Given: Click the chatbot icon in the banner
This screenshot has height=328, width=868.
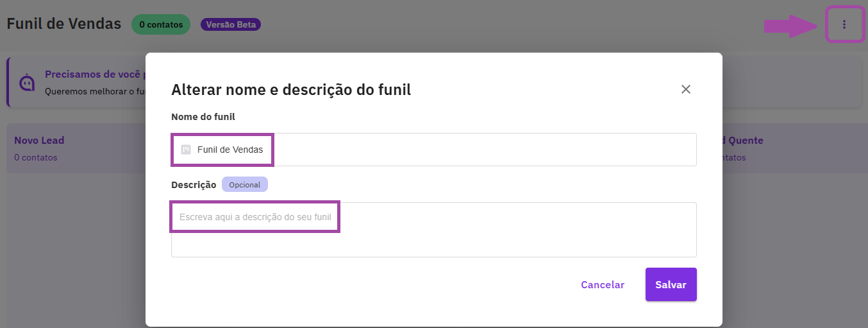Looking at the screenshot, I should click(x=27, y=83).
